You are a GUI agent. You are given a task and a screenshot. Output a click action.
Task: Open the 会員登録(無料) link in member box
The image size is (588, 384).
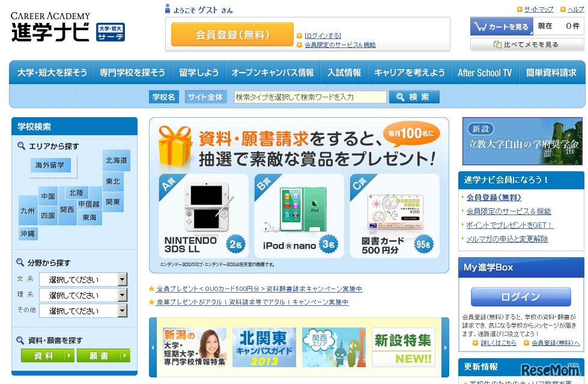click(x=494, y=198)
